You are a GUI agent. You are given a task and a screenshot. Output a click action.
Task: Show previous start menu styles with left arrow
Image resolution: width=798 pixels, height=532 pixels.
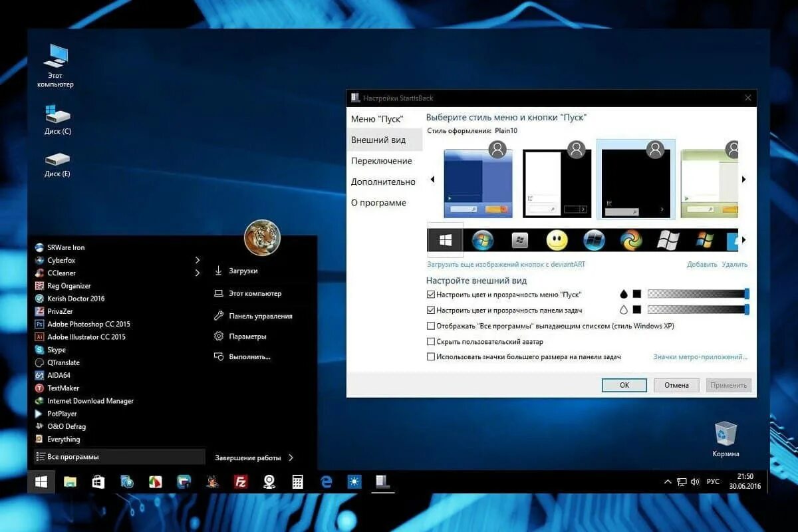coord(432,180)
